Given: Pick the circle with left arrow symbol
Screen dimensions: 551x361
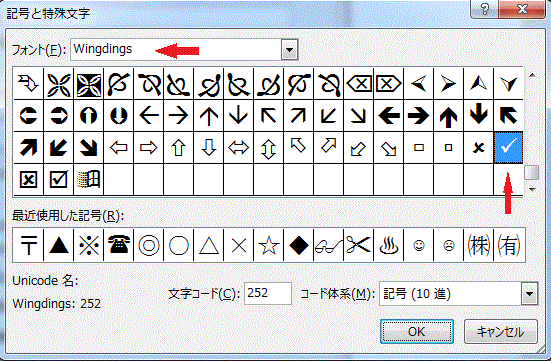Looking at the screenshot, I should click(28, 116).
